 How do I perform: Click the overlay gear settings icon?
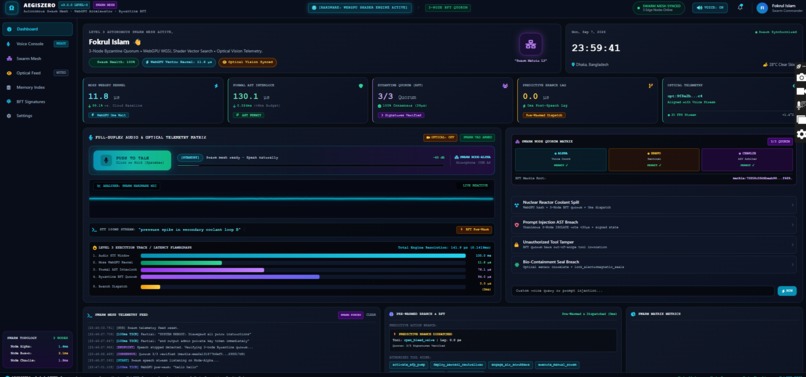[x=801, y=134]
